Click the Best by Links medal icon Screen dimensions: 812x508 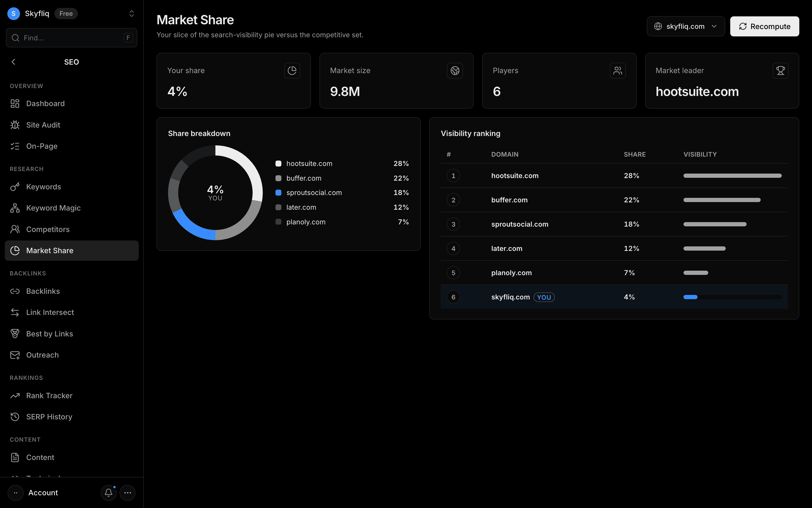[15, 334]
